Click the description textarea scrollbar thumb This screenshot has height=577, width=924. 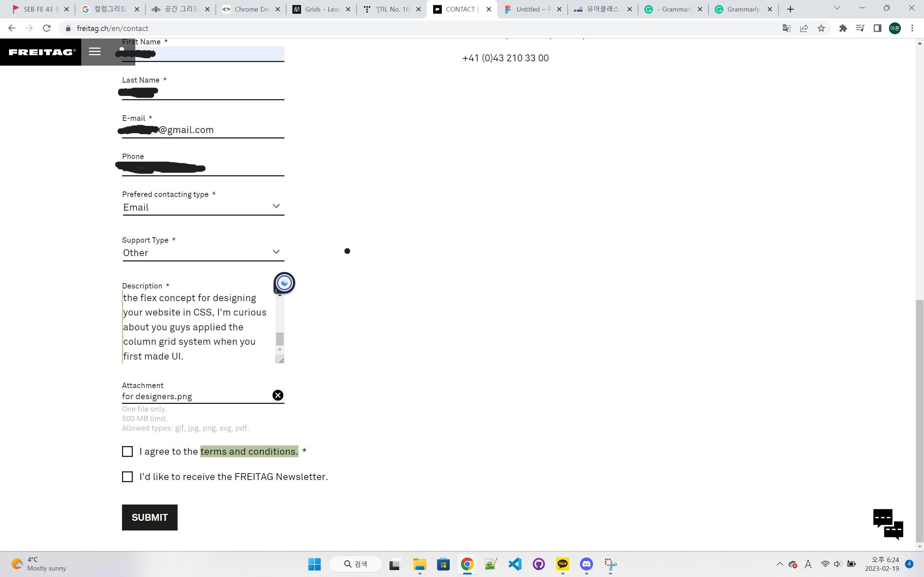(x=280, y=339)
